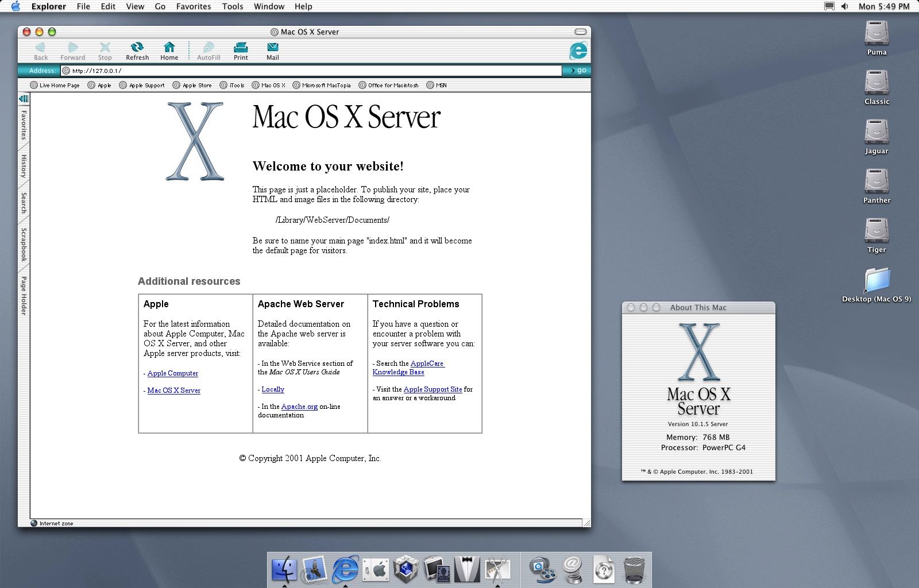Follow the Locally documentation link

coord(273,389)
